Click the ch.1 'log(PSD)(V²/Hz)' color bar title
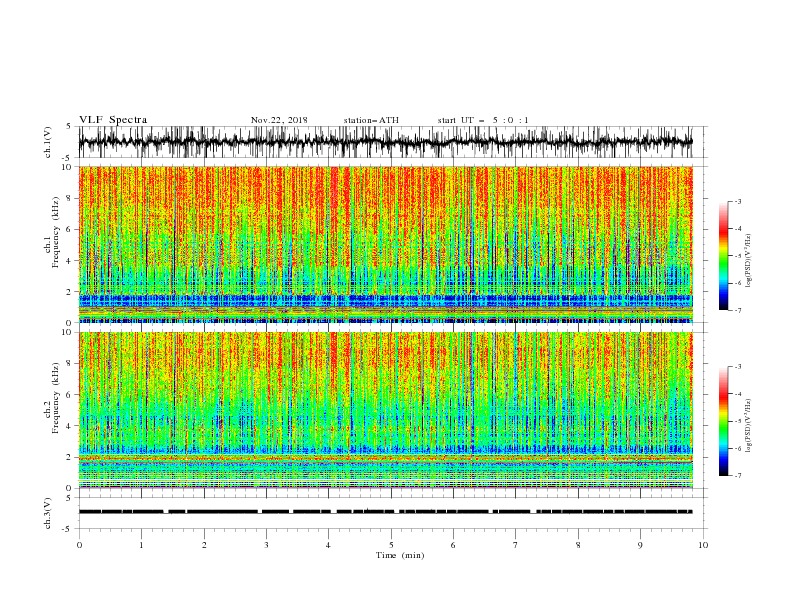Screen dimensions: 792x612 749,261
